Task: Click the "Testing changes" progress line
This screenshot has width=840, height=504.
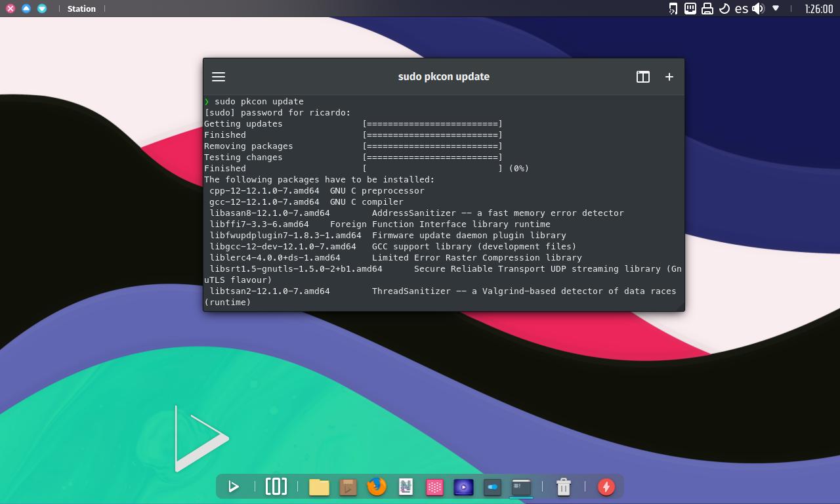Action: click(353, 157)
